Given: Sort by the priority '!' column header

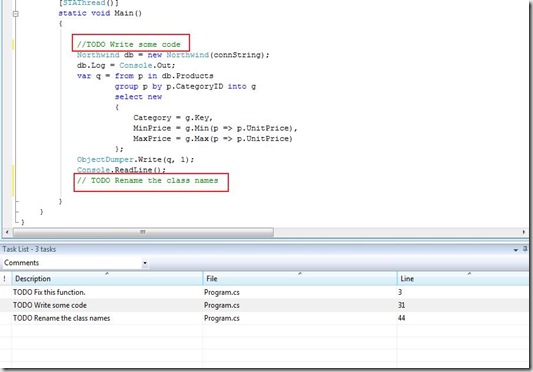Looking at the screenshot, I should 5,278.
